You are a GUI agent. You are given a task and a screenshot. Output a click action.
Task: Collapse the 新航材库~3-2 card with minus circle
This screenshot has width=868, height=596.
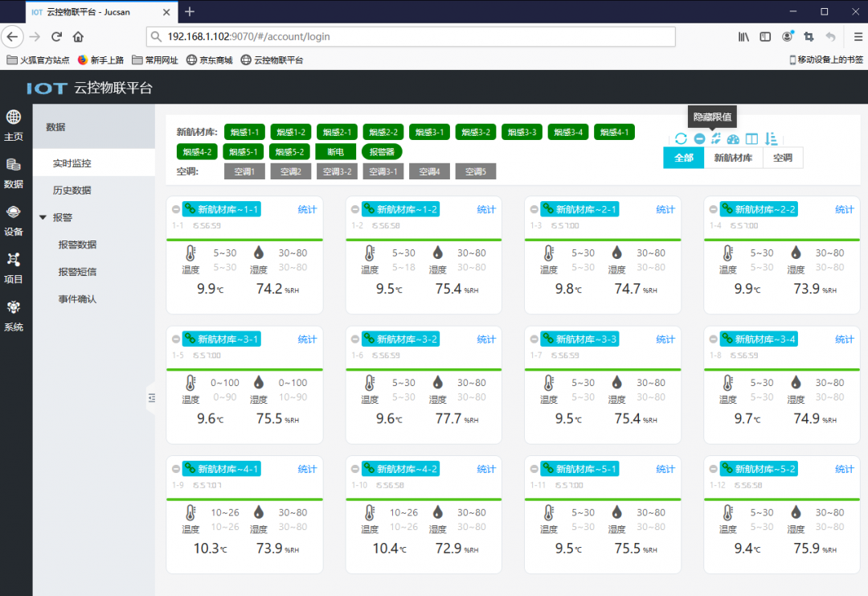(355, 339)
